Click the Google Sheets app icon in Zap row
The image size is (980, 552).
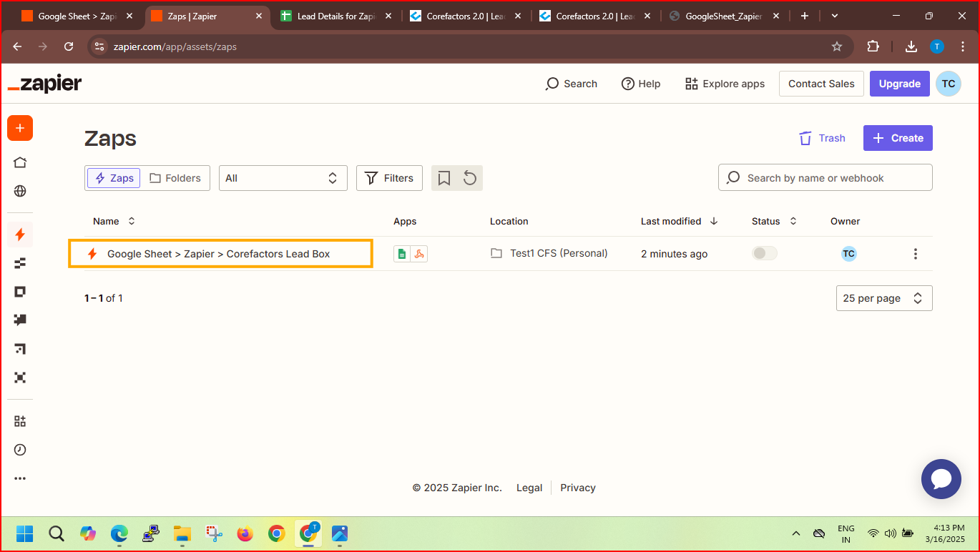click(402, 254)
